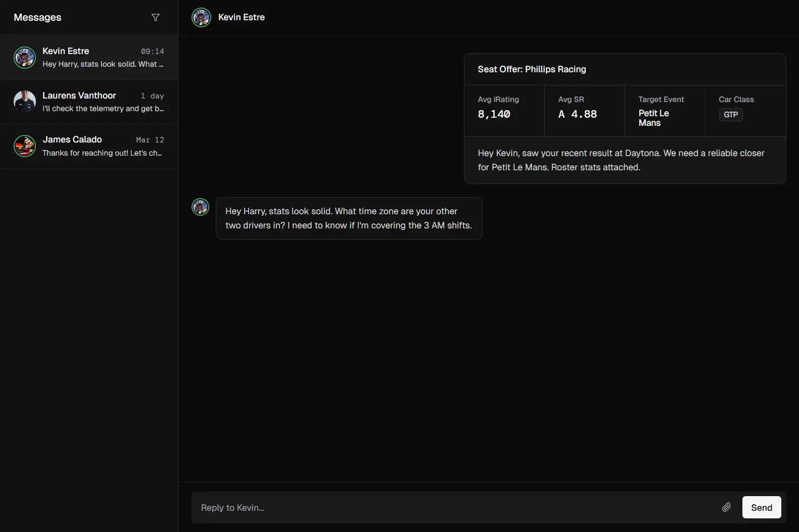Viewport: 799px width, 532px height.
Task: Click the 'Hey Harry, stats look solid' preview
Action: [x=103, y=64]
